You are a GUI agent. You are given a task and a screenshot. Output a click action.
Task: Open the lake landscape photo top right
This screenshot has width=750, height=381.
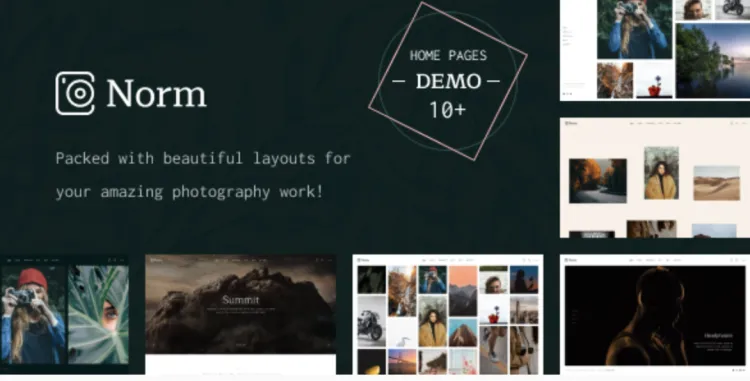pos(713,61)
